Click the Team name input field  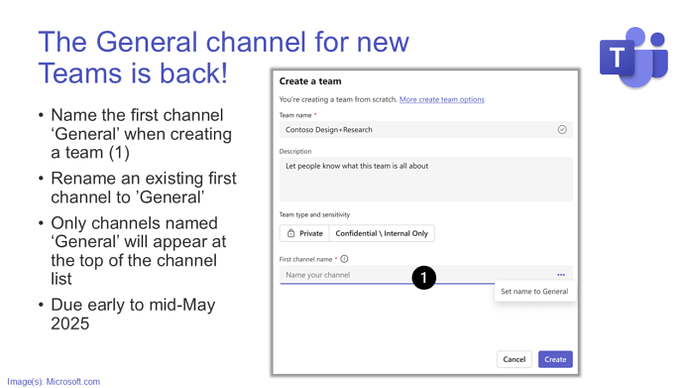tap(426, 129)
